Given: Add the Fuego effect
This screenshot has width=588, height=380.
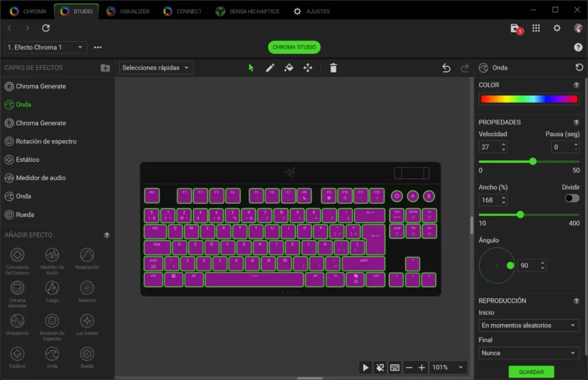Looking at the screenshot, I should [52, 291].
